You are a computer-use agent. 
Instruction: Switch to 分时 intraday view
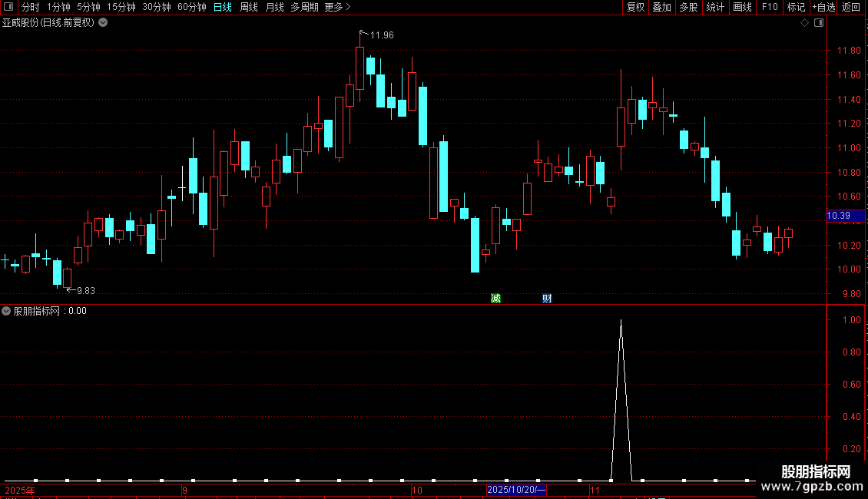tap(31, 7)
